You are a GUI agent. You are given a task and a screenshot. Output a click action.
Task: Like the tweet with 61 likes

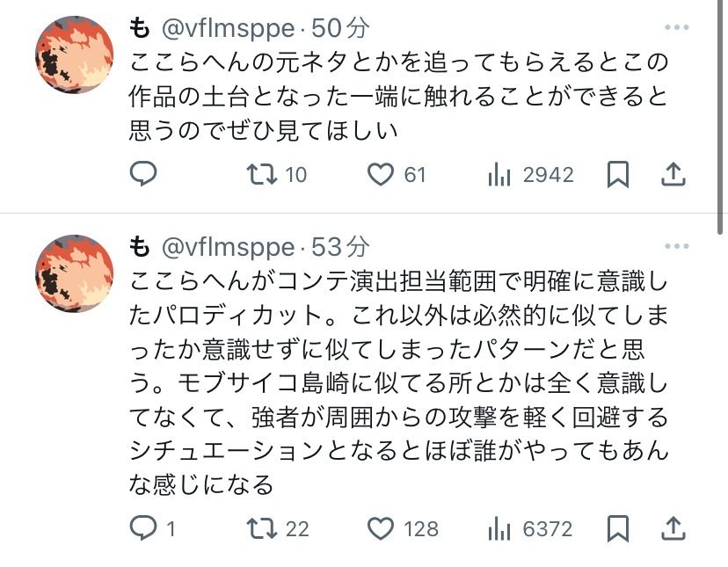[380, 175]
